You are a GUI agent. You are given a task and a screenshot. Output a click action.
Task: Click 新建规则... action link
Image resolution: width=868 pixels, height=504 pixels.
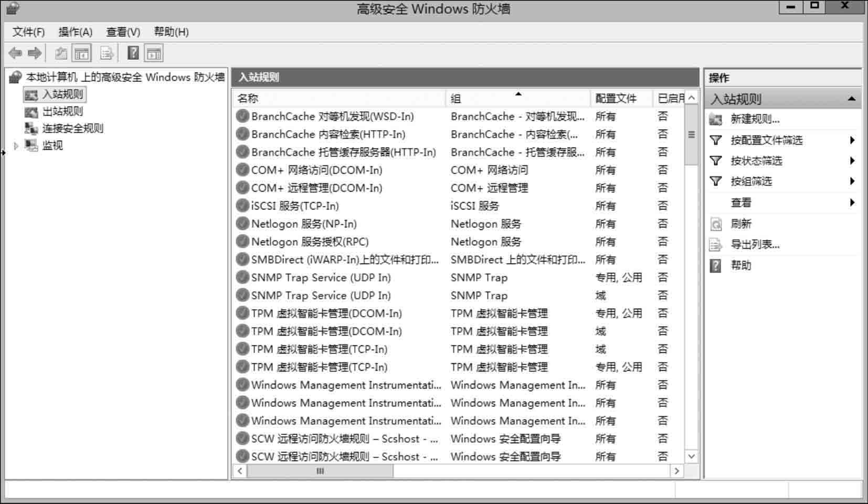(755, 119)
